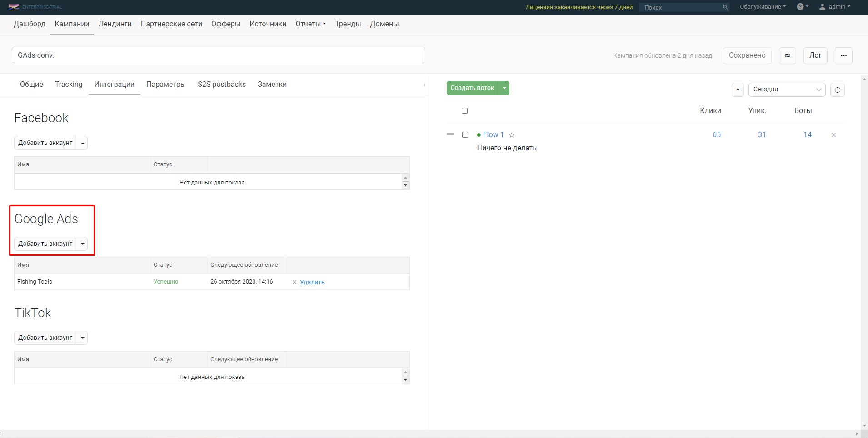Screen dimensions: 868x438
Task: Star the Flow 1 stream
Action: pos(512,135)
